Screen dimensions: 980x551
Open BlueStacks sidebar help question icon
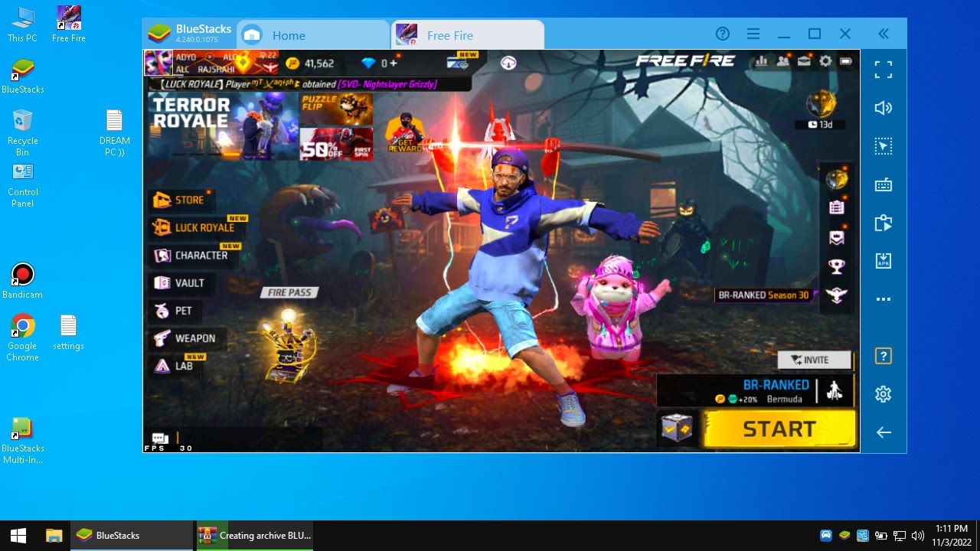(883, 356)
